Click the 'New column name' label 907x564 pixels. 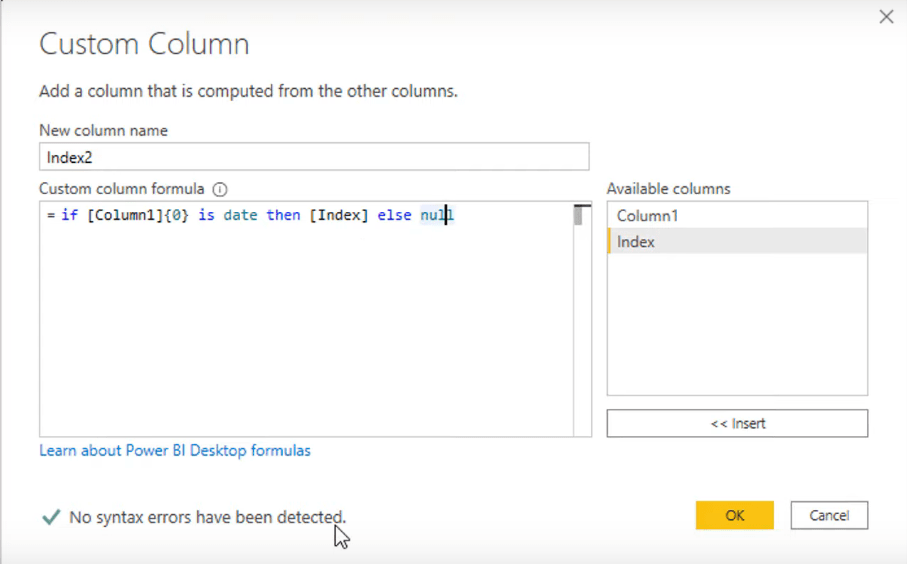coord(104,130)
